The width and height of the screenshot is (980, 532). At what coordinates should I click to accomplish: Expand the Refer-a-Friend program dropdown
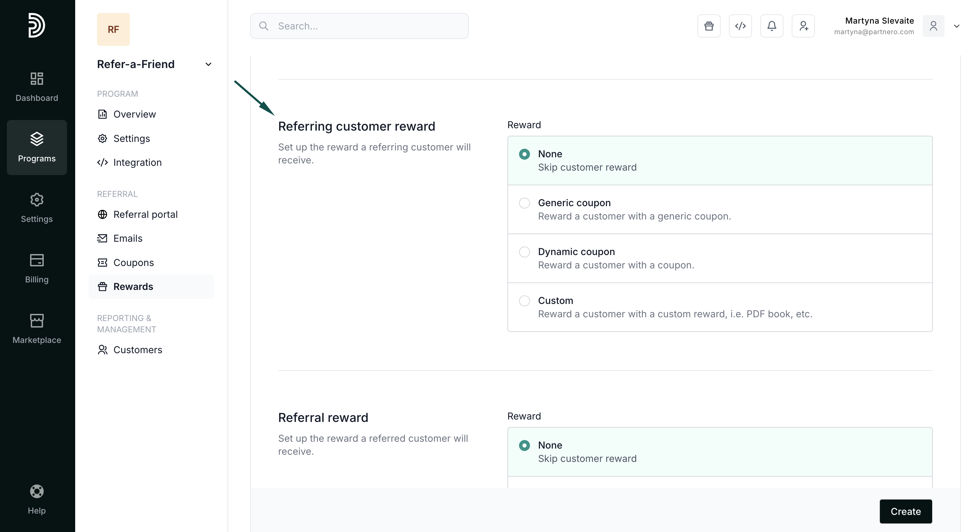[x=208, y=64]
